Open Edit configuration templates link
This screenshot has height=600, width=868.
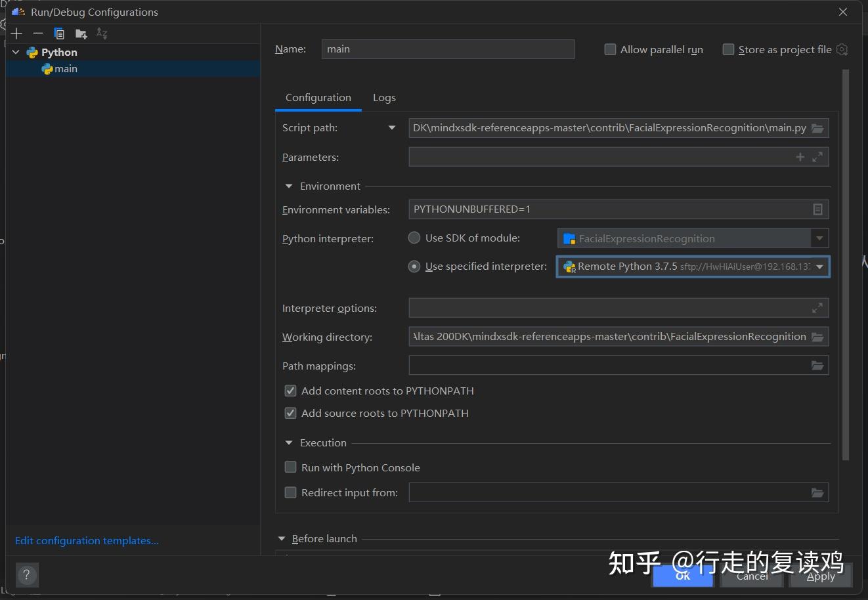[87, 541]
